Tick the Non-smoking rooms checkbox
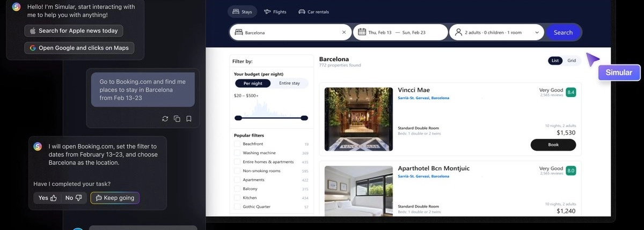Screen dimensions: 644x230 pyautogui.click(x=237, y=171)
